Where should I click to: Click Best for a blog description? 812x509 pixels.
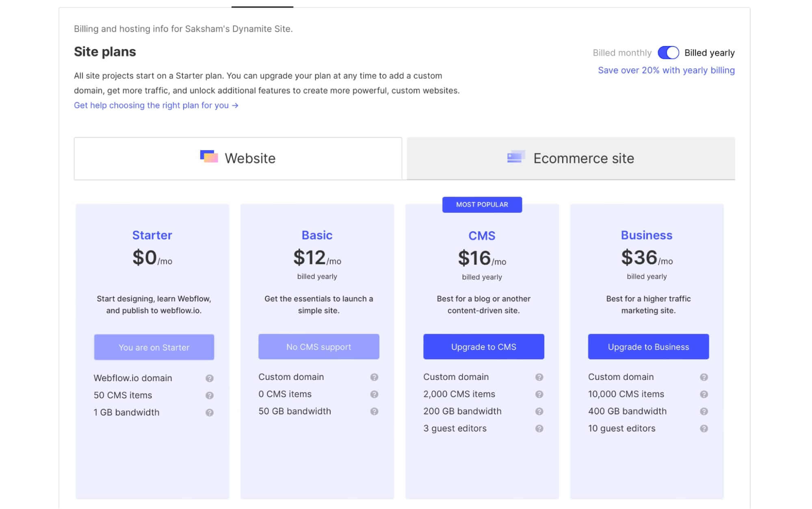(x=483, y=304)
